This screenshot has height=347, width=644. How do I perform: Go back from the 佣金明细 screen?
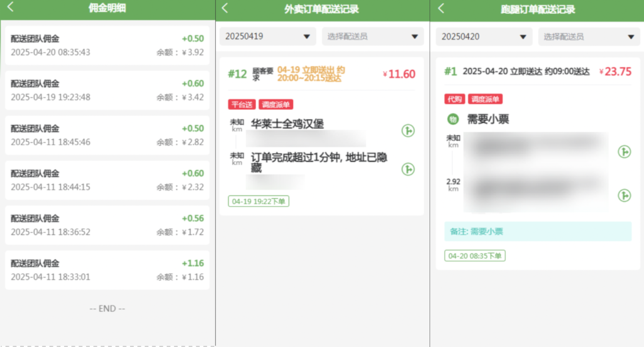pos(11,6)
